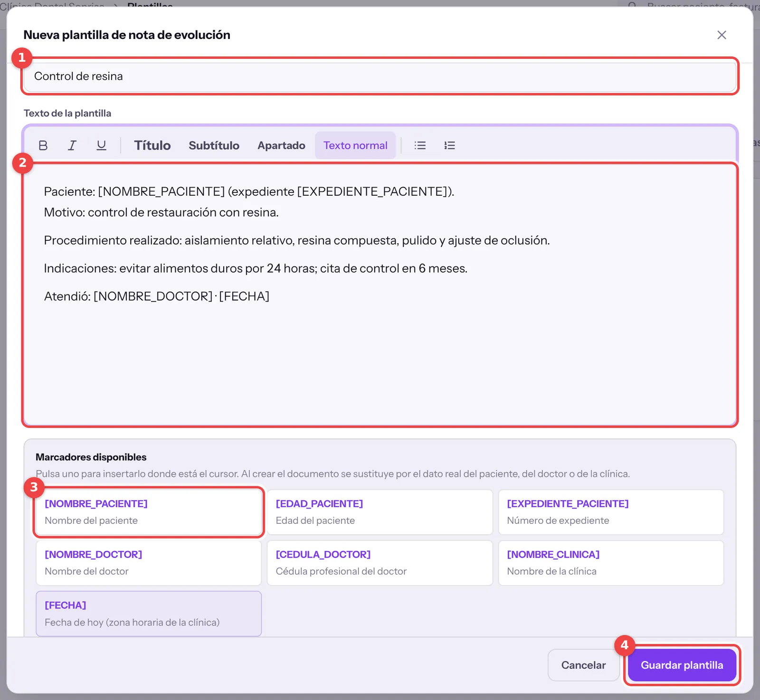Select the Texto normal style
The image size is (760, 700).
[x=355, y=145]
